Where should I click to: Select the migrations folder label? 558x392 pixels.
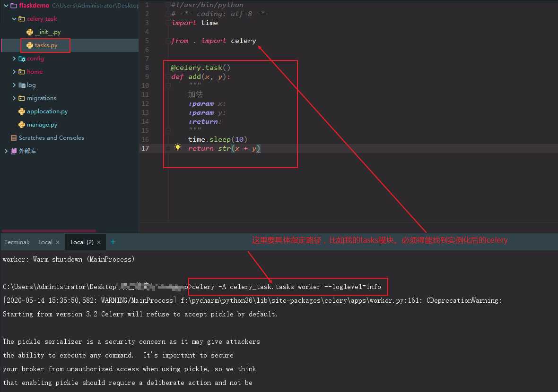tap(41, 98)
